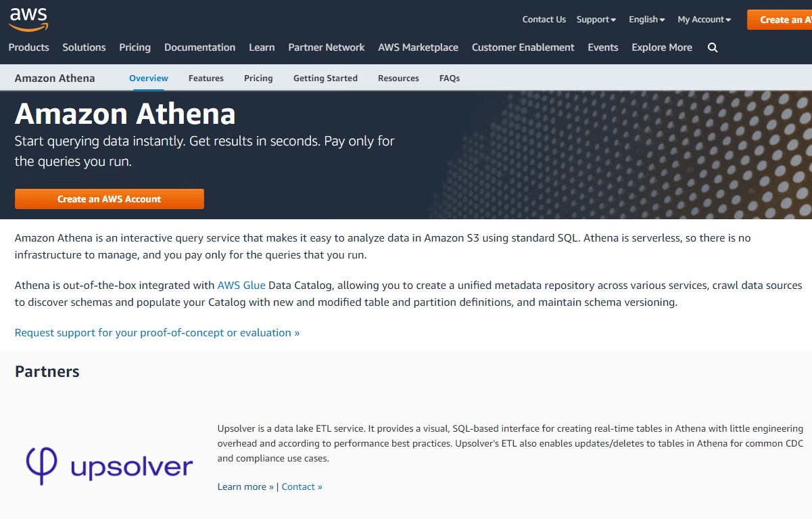
Task: Select Pricing in main navigation
Action: (x=135, y=47)
